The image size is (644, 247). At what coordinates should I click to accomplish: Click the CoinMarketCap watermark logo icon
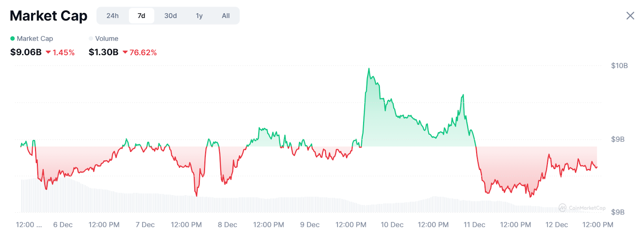(x=562, y=208)
